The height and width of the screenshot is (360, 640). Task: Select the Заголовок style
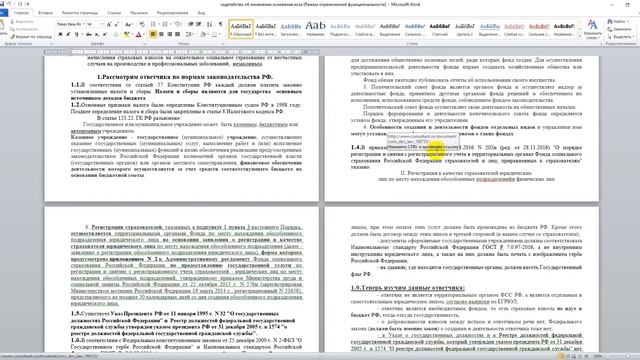click(291, 29)
